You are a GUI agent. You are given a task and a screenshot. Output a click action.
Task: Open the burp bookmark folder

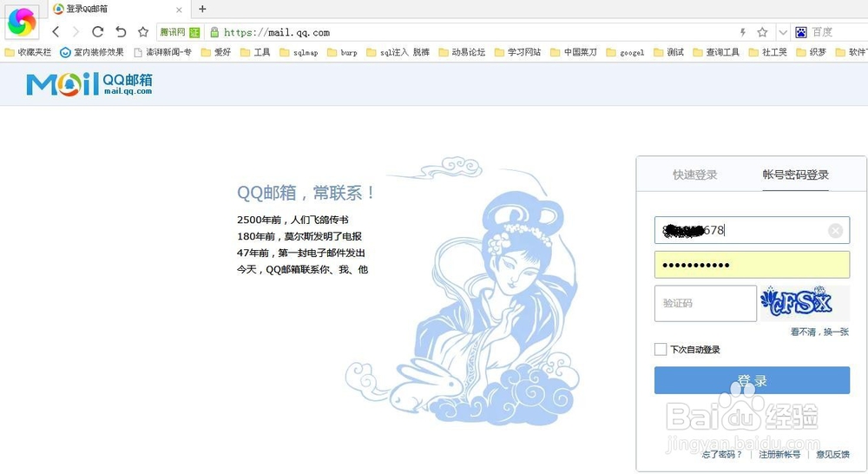342,52
